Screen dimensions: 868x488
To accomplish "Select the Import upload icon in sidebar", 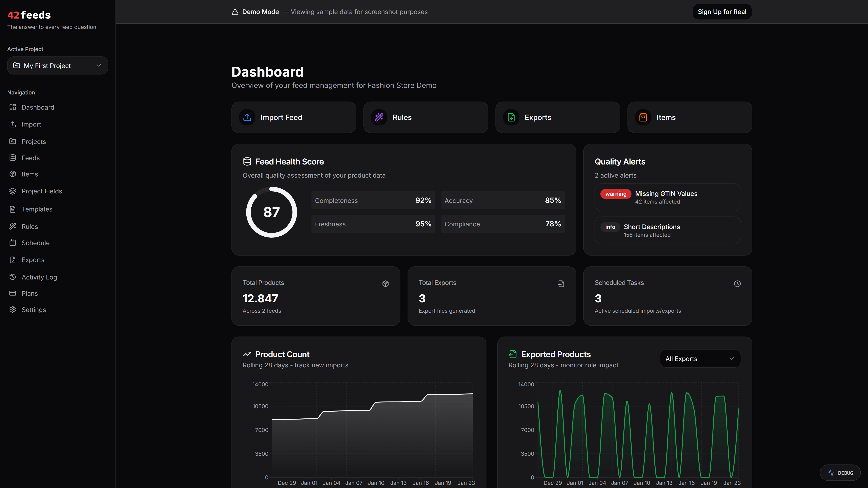I will point(13,124).
